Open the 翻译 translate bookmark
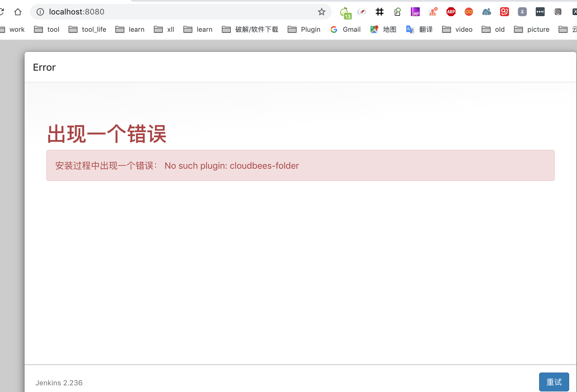This screenshot has height=392, width=577. tap(420, 30)
